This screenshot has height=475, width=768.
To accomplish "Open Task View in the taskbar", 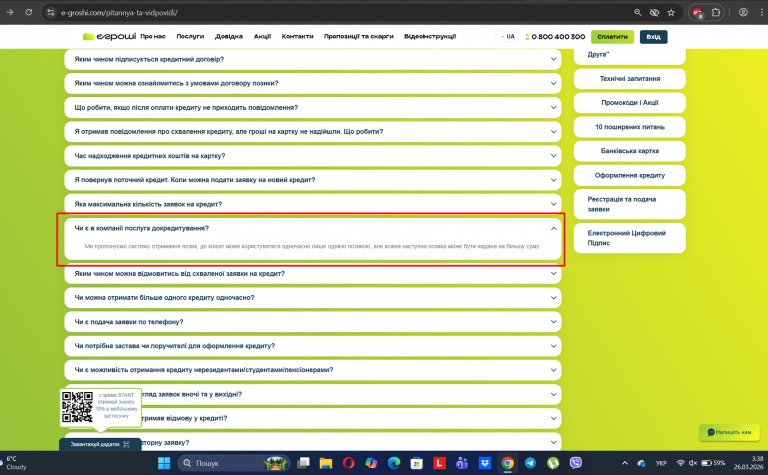I will coord(304,463).
